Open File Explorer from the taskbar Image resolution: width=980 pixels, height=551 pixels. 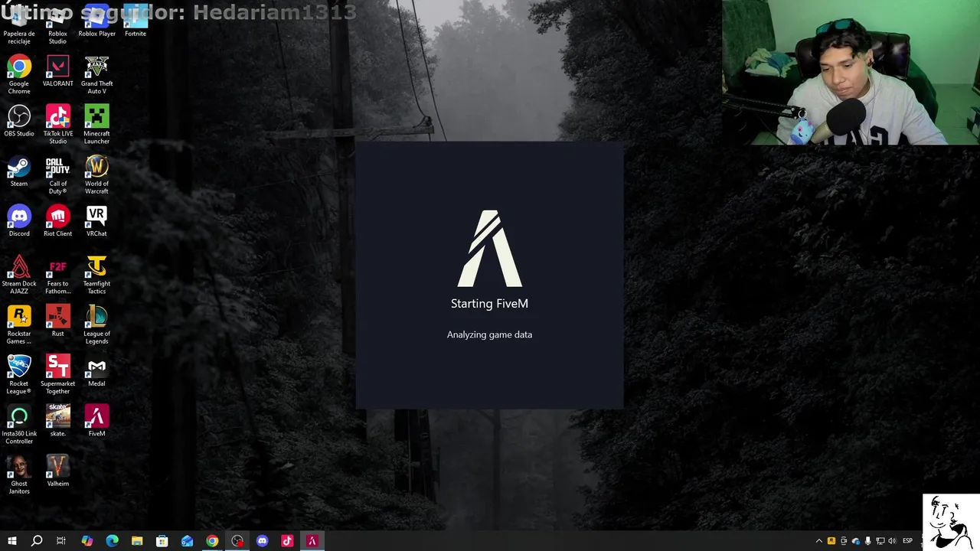pos(137,541)
